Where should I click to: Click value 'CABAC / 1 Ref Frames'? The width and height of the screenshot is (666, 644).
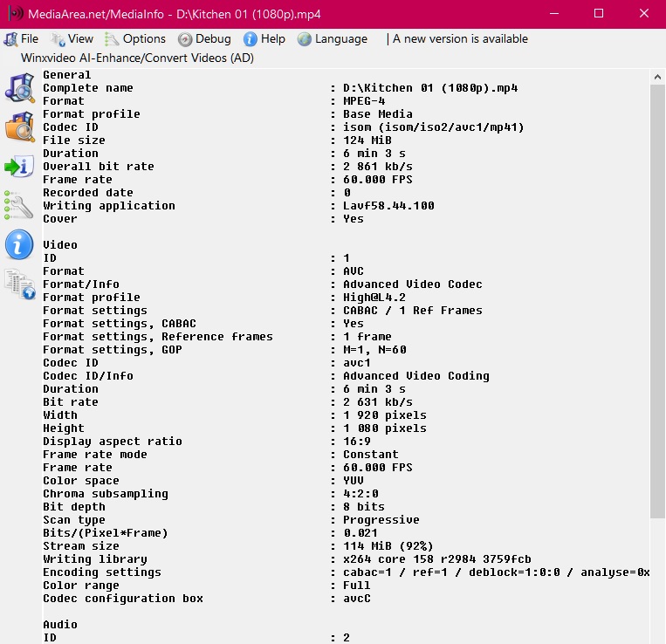coord(412,311)
